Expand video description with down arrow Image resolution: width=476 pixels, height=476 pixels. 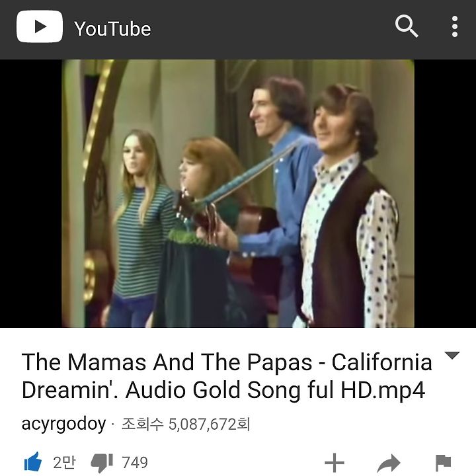pyautogui.click(x=452, y=355)
